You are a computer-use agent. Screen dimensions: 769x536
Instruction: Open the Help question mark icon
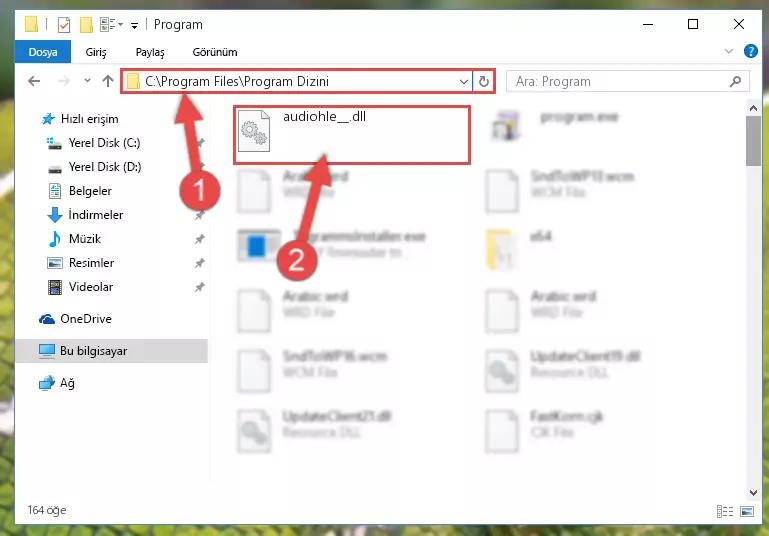coord(750,51)
